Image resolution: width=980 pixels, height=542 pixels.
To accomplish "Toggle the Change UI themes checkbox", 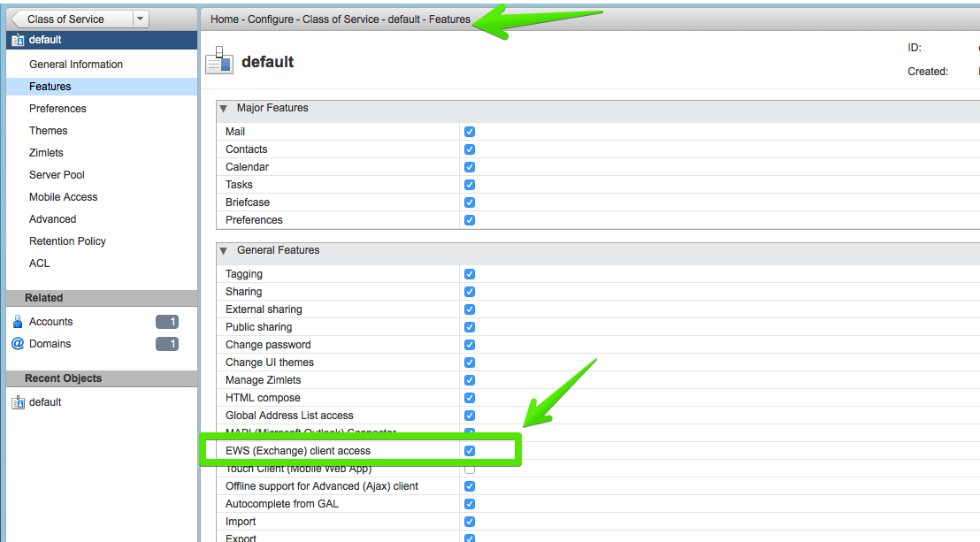I will [470, 363].
